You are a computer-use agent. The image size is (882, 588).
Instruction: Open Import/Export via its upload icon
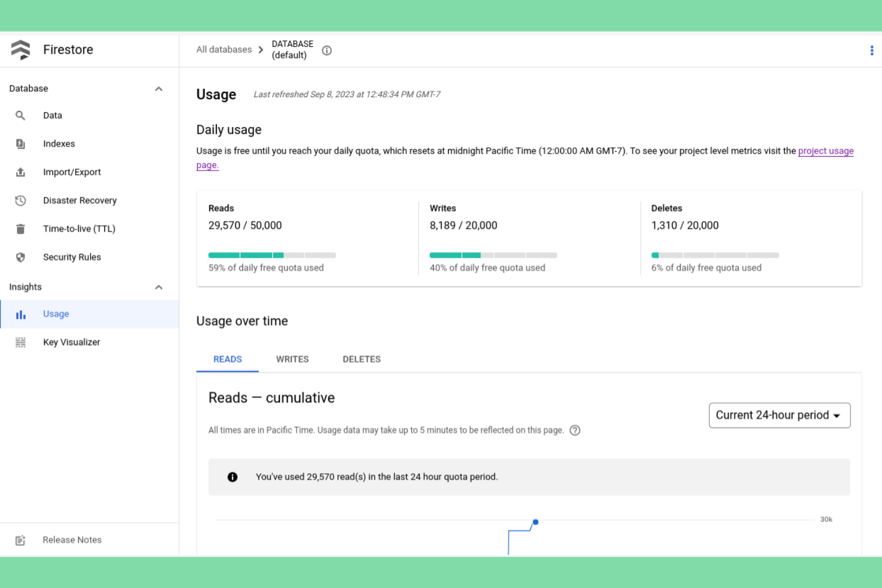(20, 172)
